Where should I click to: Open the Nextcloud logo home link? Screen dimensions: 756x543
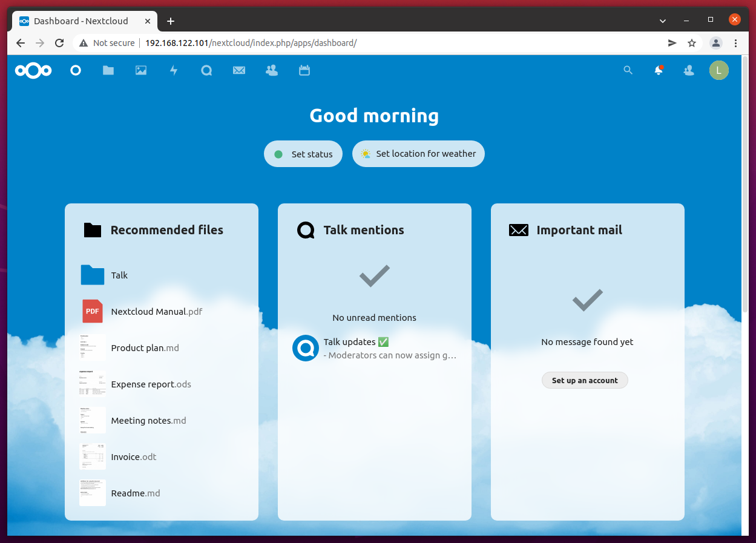[33, 71]
